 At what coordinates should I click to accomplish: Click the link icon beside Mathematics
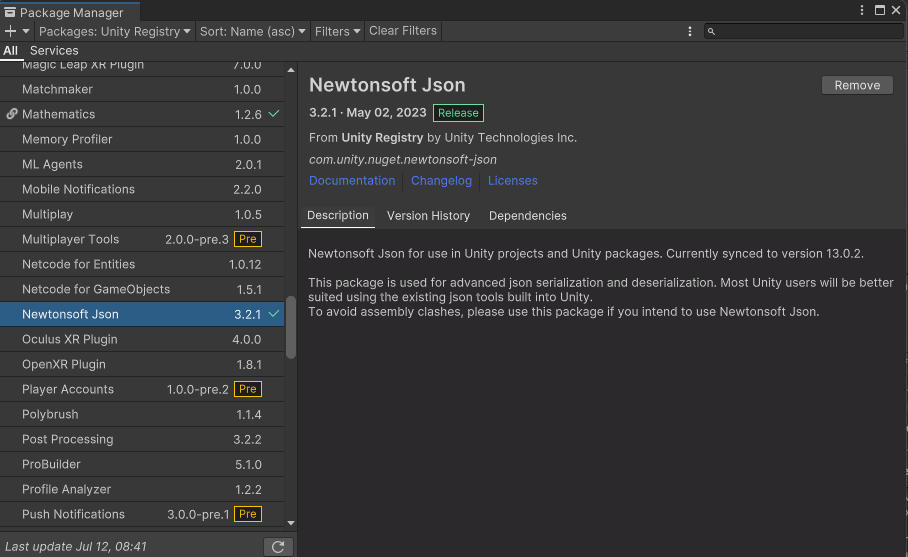click(12, 114)
